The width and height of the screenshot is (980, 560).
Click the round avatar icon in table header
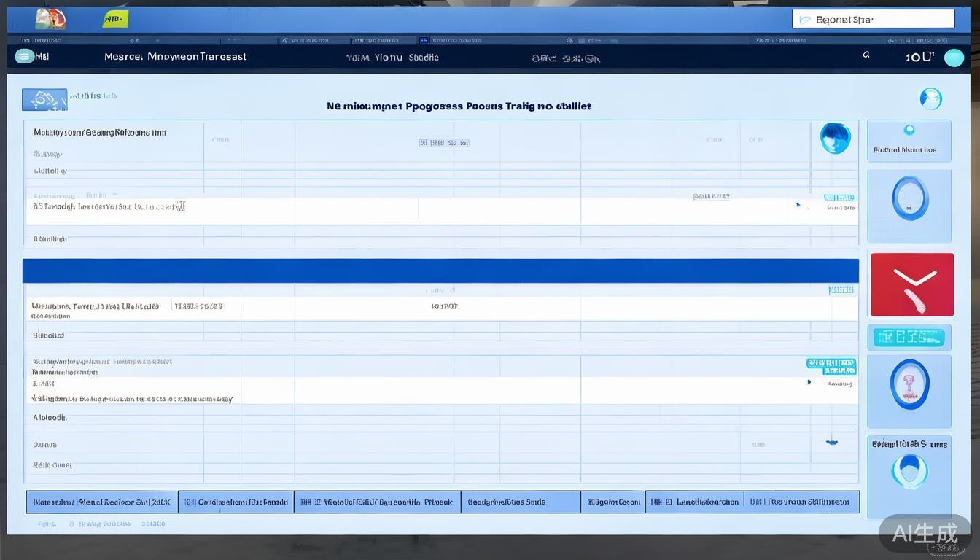pyautogui.click(x=835, y=138)
